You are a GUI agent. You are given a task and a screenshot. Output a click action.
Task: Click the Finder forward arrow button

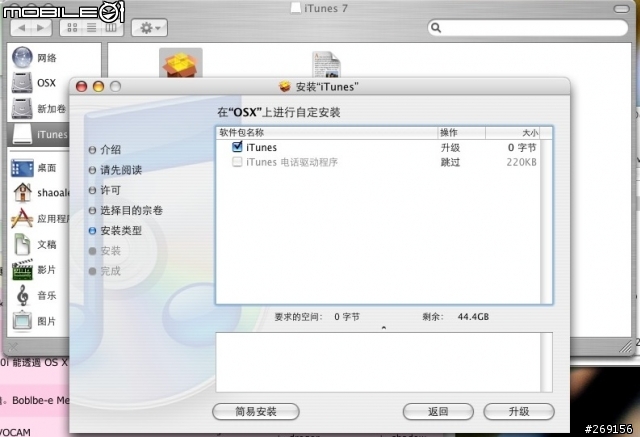(41, 28)
